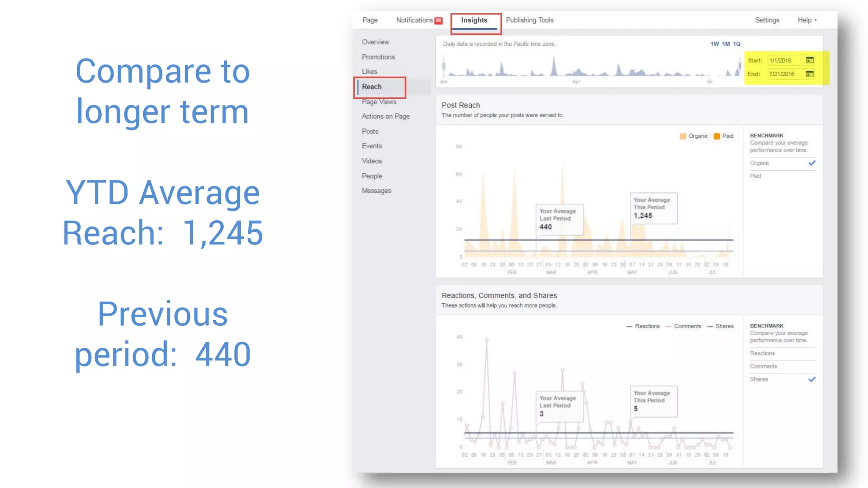The height and width of the screenshot is (488, 868).
Task: Open the End date calendar icon
Action: [810, 74]
